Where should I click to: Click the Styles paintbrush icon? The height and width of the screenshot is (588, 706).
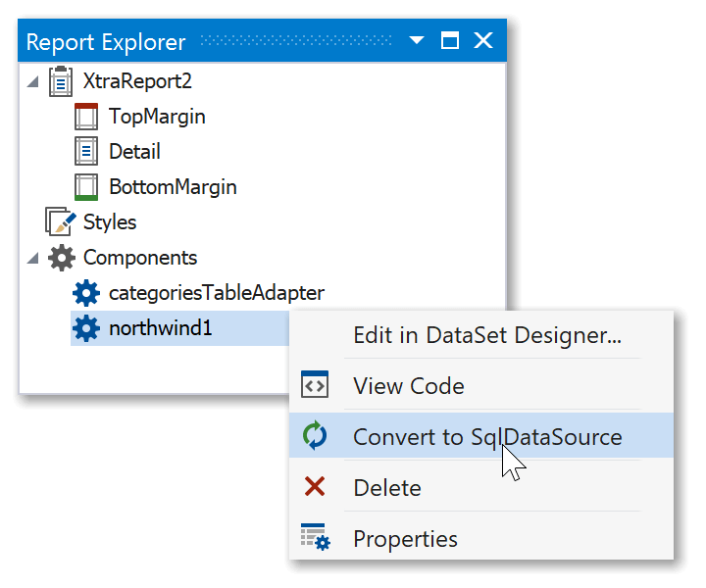click(x=60, y=222)
